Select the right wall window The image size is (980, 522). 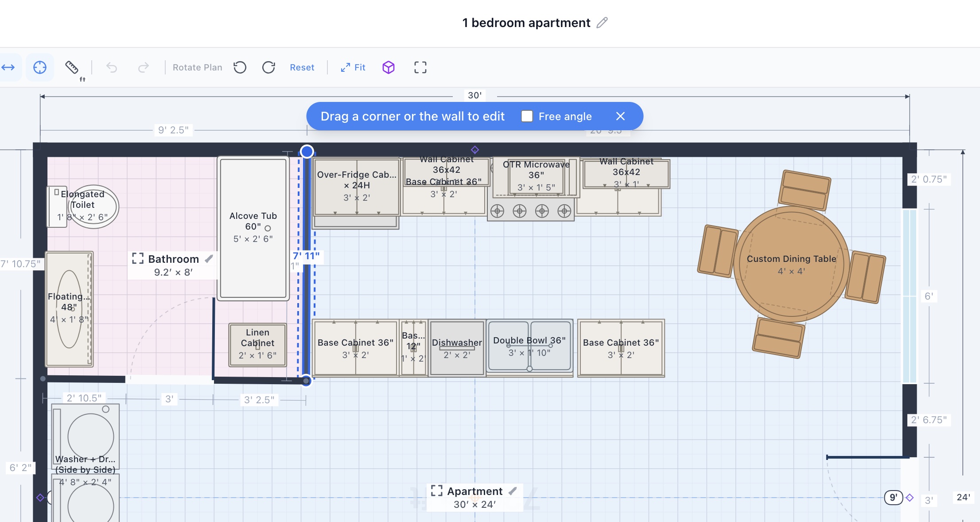pos(910,296)
